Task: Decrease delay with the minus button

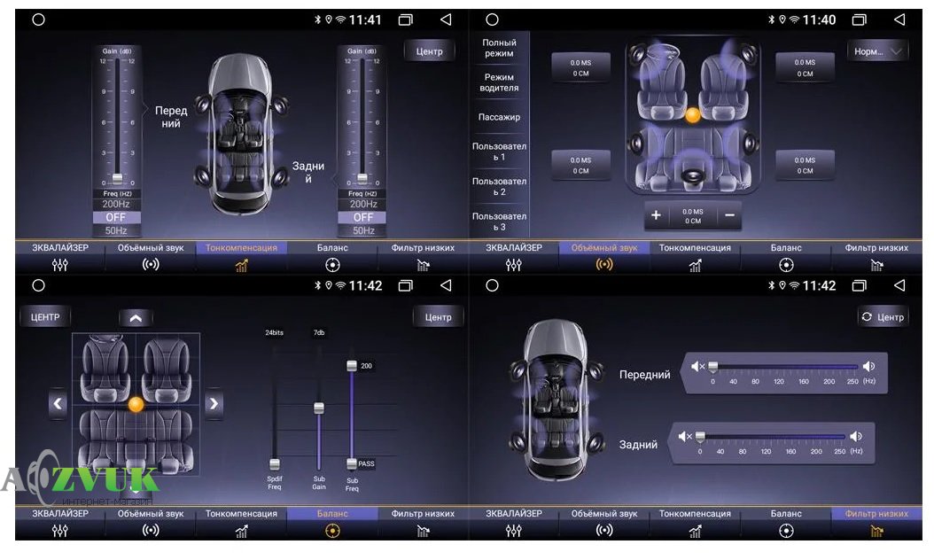Action: coord(729,215)
